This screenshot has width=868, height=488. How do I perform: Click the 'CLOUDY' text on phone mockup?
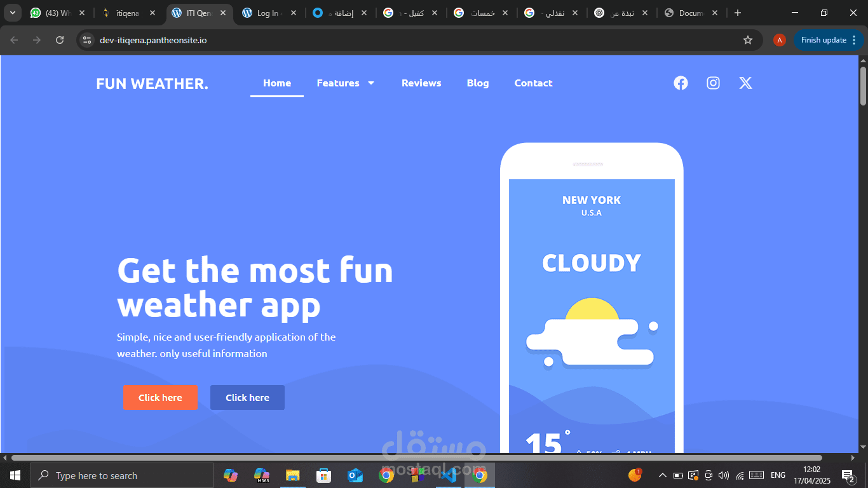point(592,263)
